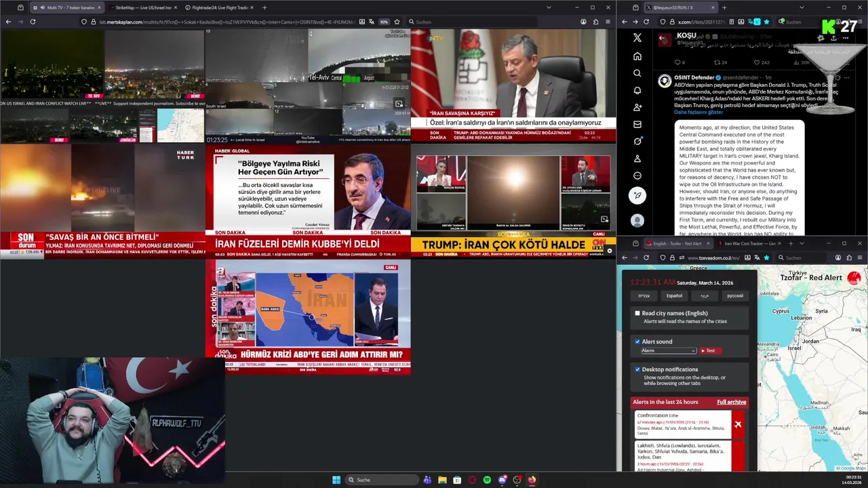Open X more options circle icon
Screen dimensions: 868x488
(x=637, y=176)
